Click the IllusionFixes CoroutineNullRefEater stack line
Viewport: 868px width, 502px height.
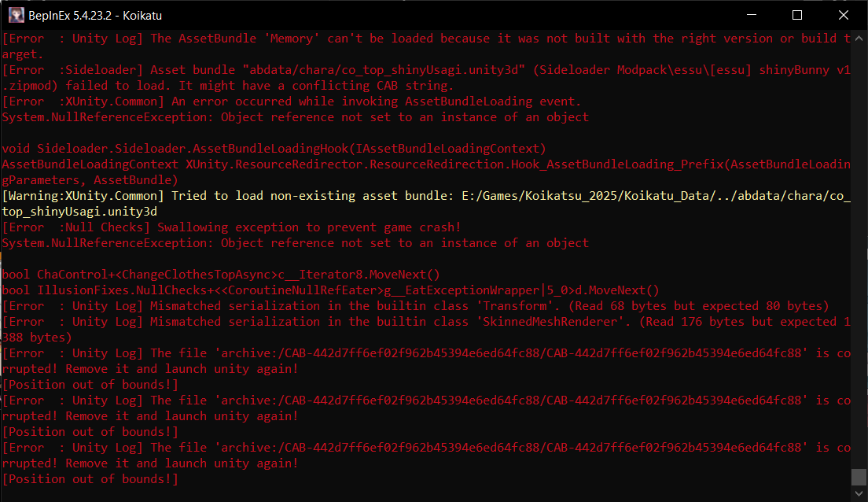point(330,290)
